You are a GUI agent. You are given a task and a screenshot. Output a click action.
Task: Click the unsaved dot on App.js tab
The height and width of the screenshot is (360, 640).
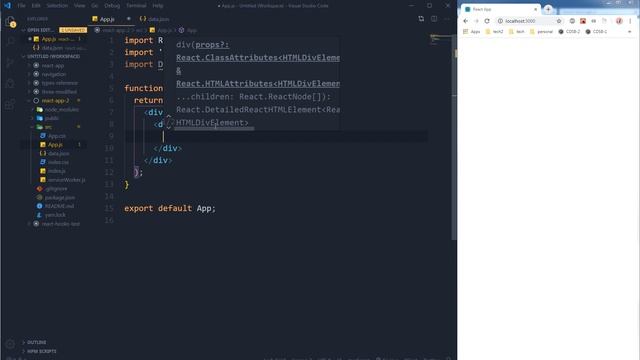click(x=129, y=19)
